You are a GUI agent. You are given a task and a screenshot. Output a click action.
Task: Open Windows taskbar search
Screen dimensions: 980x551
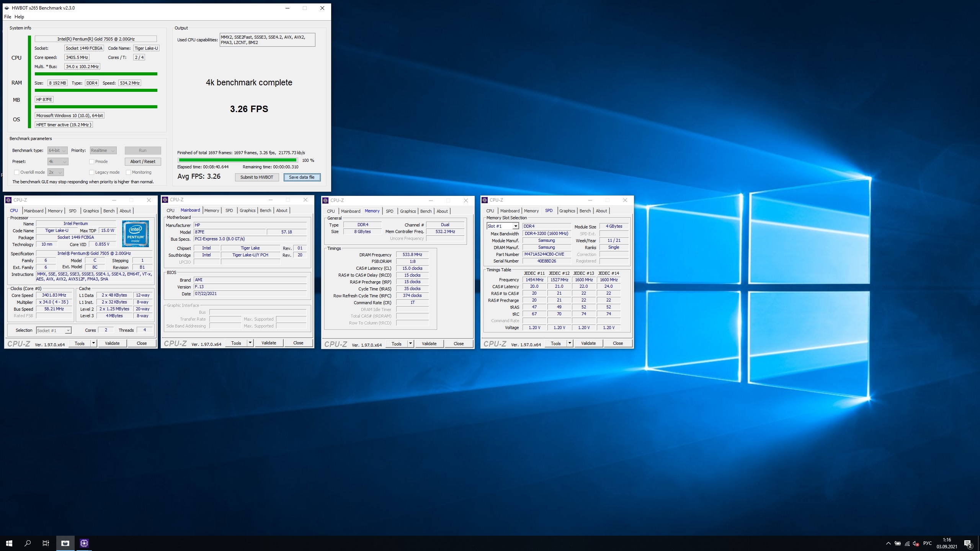click(x=28, y=543)
